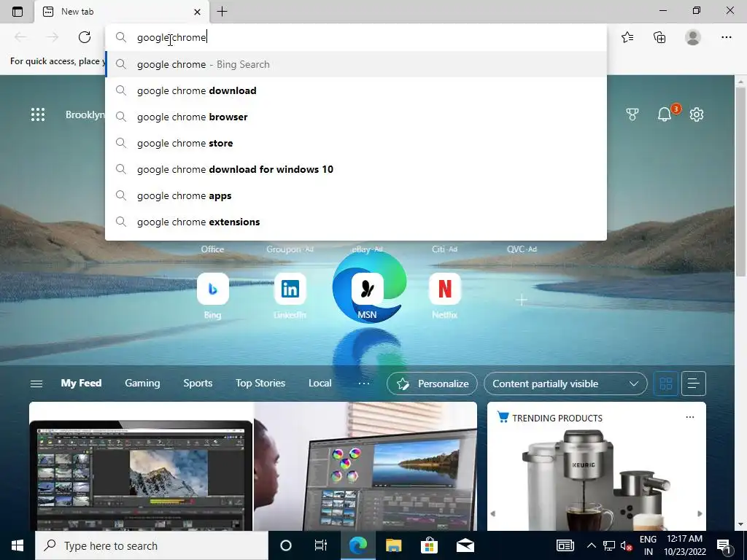Select suggestion google chrome - Bing Search
747x560 pixels.
356,64
